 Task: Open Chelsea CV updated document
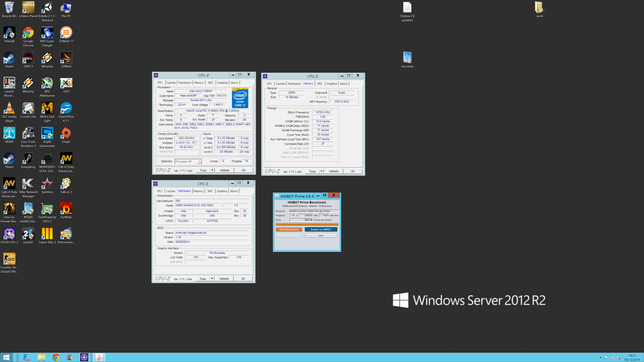pyautogui.click(x=407, y=12)
